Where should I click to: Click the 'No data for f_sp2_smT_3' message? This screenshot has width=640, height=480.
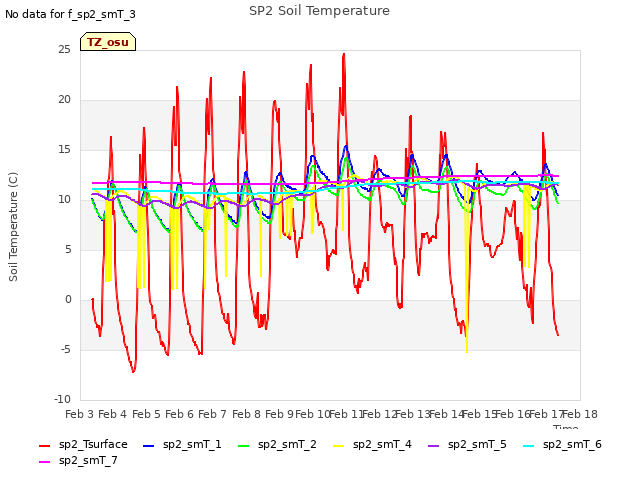[x=70, y=14]
